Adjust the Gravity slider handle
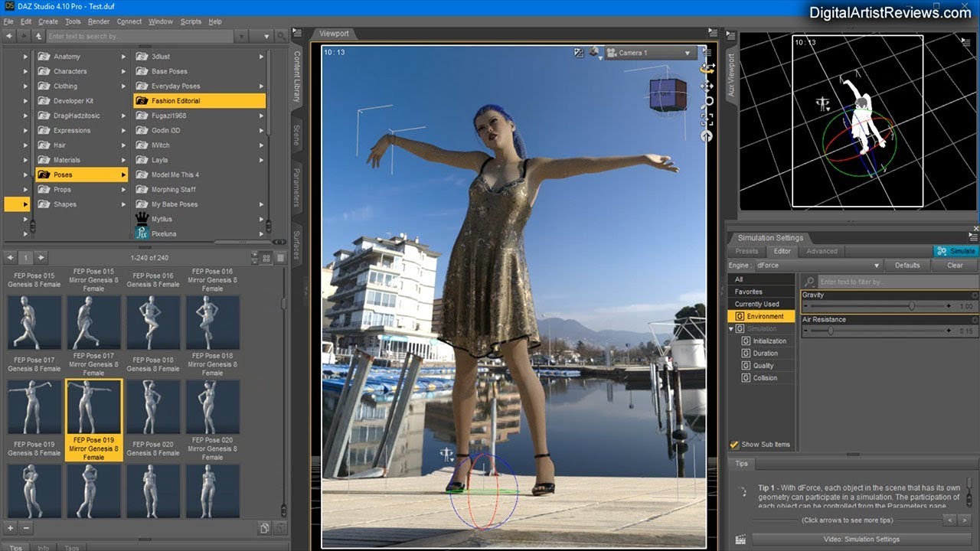The height and width of the screenshot is (551, 980). point(911,306)
